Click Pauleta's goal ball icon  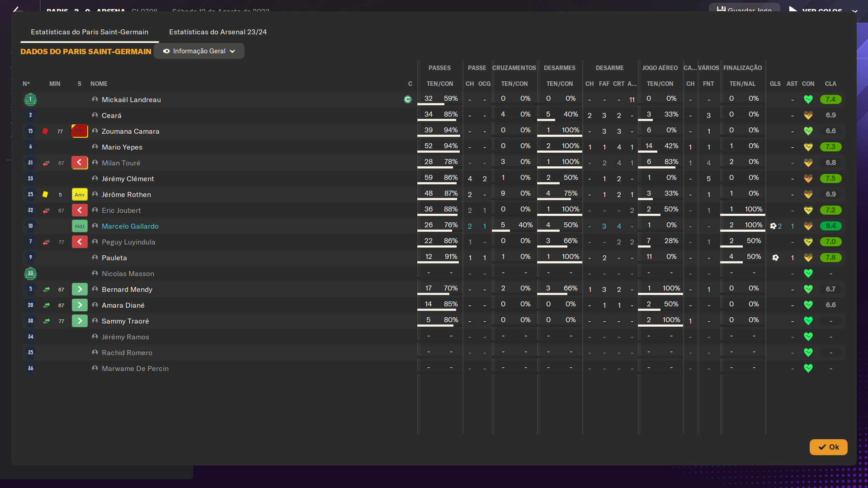tap(775, 258)
